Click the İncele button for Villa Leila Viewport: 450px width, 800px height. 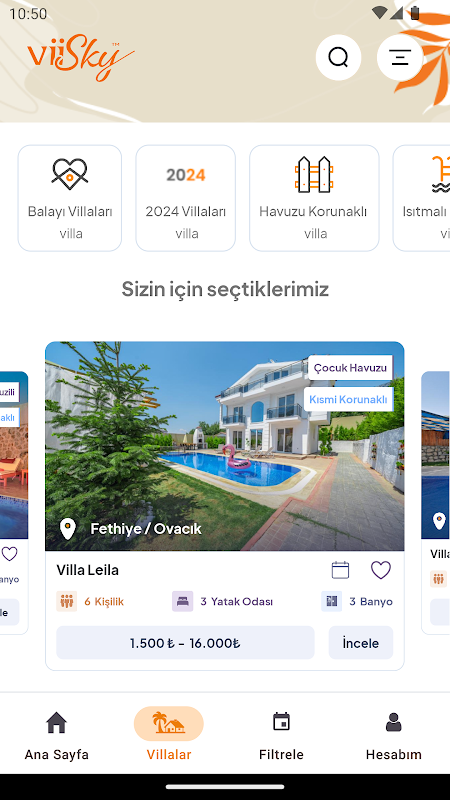pyautogui.click(x=361, y=643)
